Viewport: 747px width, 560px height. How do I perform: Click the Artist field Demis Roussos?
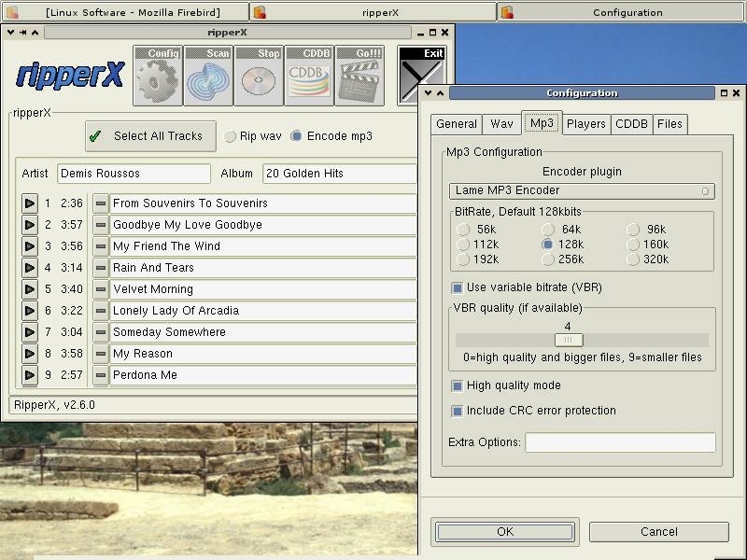(134, 174)
